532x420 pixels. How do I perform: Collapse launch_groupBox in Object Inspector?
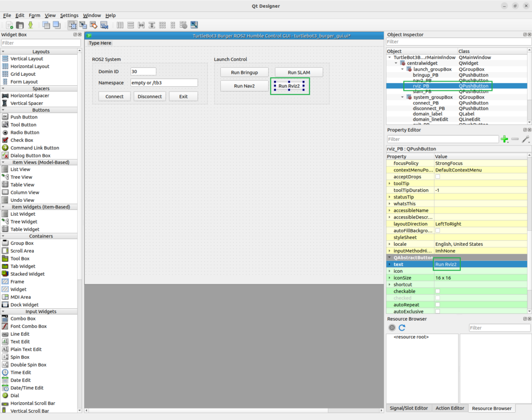[403, 69]
